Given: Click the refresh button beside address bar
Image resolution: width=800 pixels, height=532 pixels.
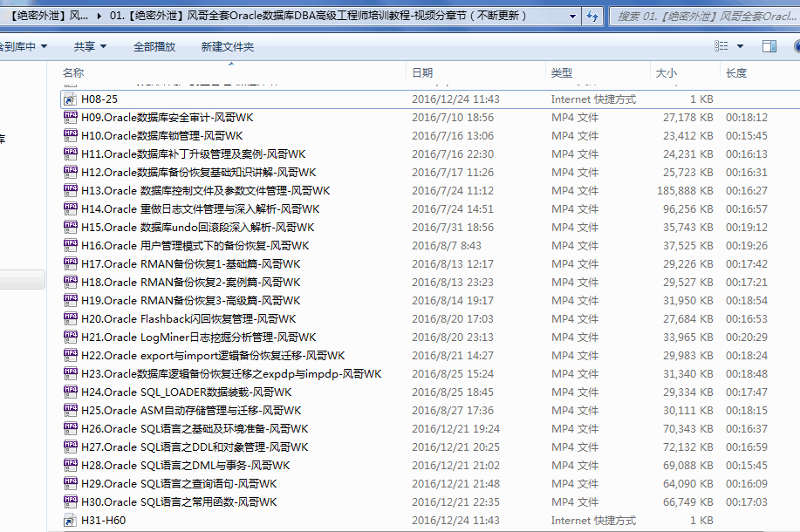Looking at the screenshot, I should (591, 16).
